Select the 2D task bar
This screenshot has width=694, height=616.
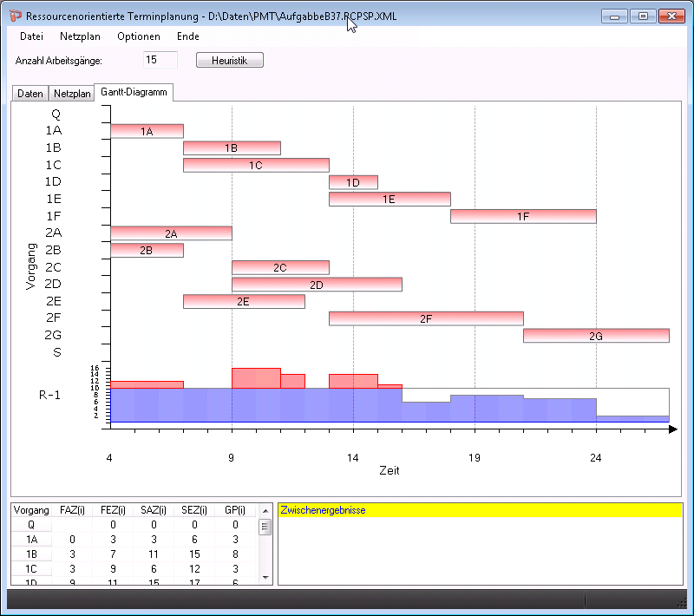317,285
